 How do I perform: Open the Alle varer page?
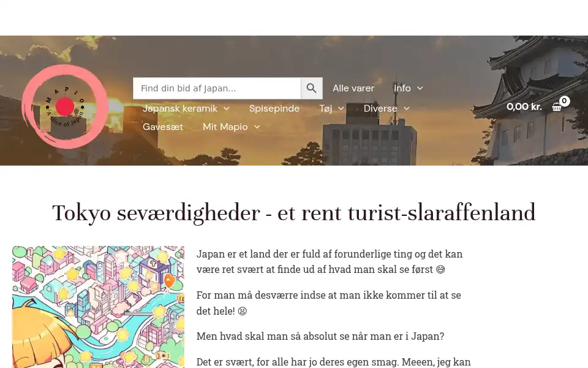[x=353, y=88]
